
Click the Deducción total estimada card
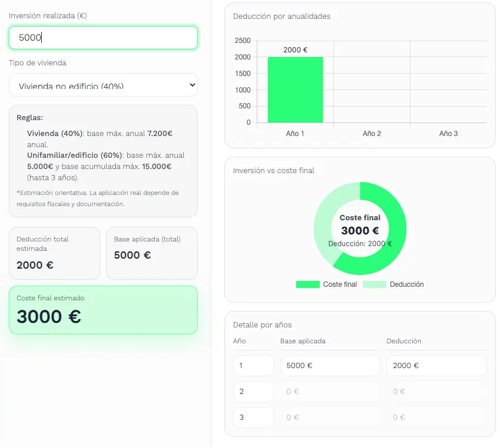pyautogui.click(x=54, y=253)
